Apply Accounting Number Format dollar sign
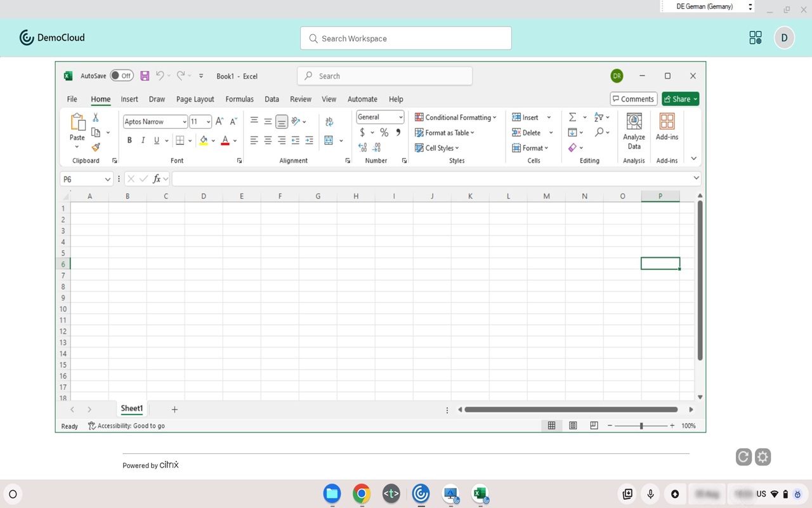Image resolution: width=812 pixels, height=508 pixels. pos(362,133)
